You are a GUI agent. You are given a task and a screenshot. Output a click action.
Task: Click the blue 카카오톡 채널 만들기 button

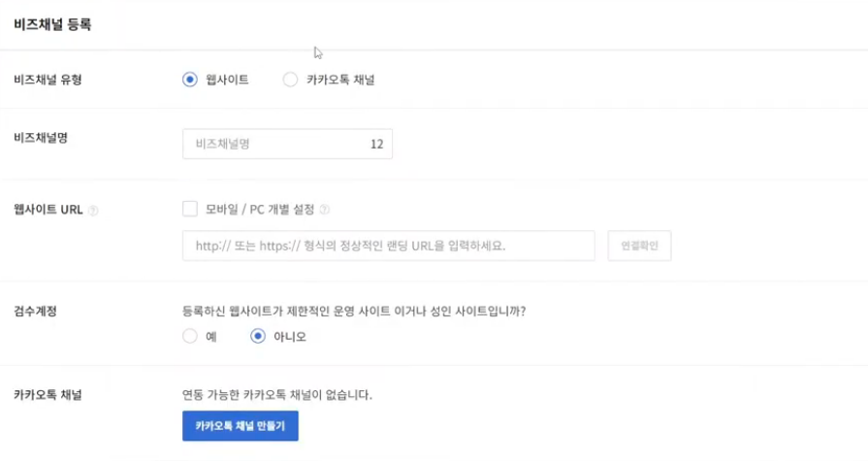click(x=241, y=426)
